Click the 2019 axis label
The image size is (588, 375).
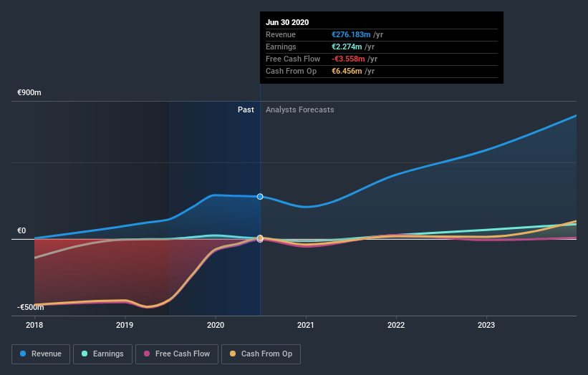[x=125, y=325]
